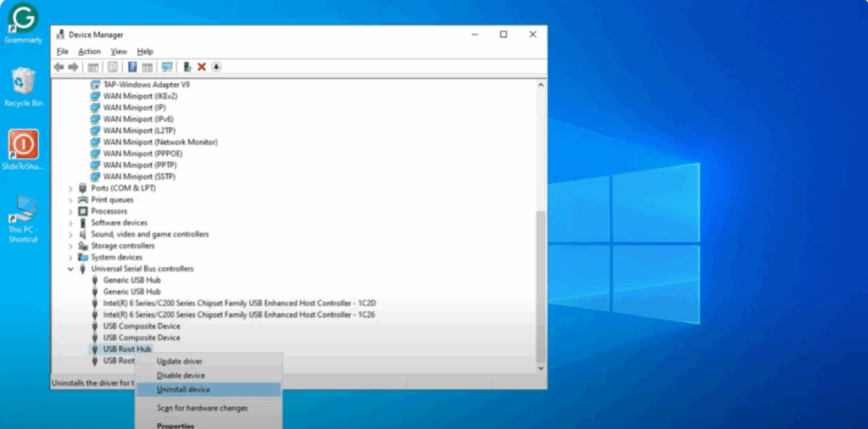Select the Recycle Bin desktop icon
This screenshot has width=868, height=429.
[x=23, y=87]
